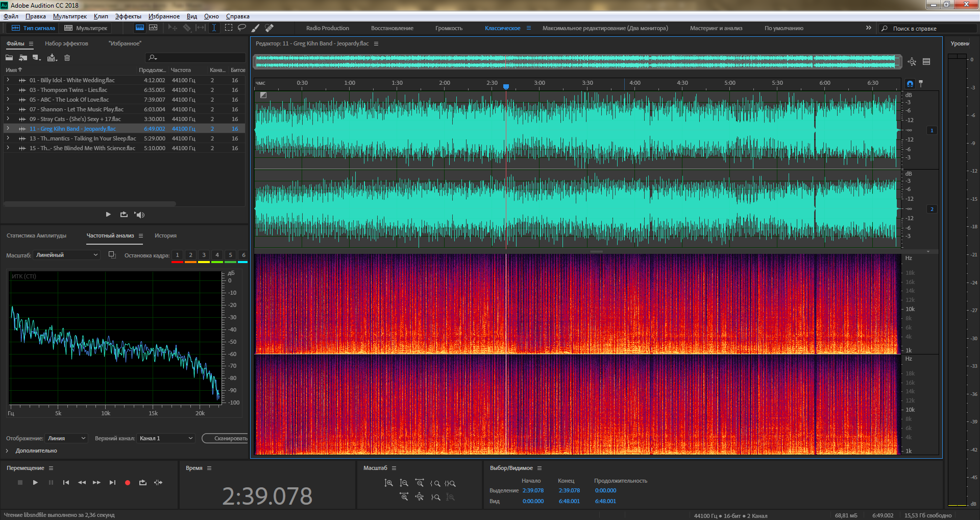The height and width of the screenshot is (520, 980).
Task: Open the Избранное menu
Action: coord(164,16)
